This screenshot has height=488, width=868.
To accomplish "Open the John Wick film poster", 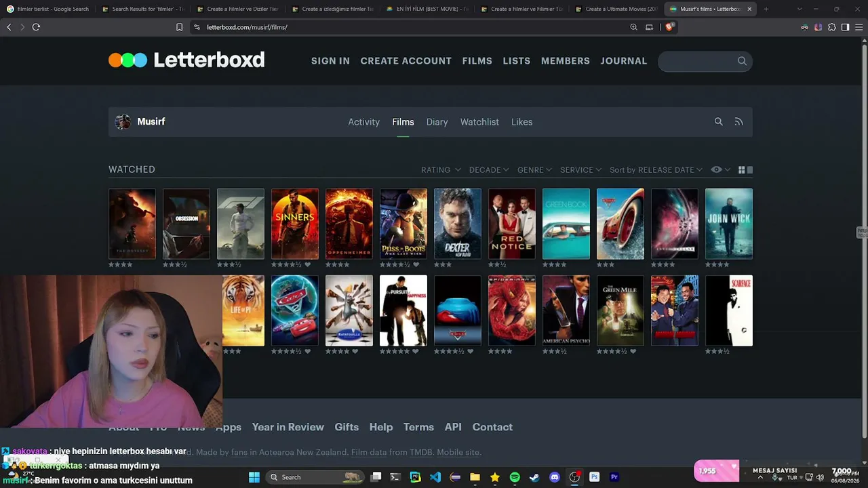I will click(729, 224).
